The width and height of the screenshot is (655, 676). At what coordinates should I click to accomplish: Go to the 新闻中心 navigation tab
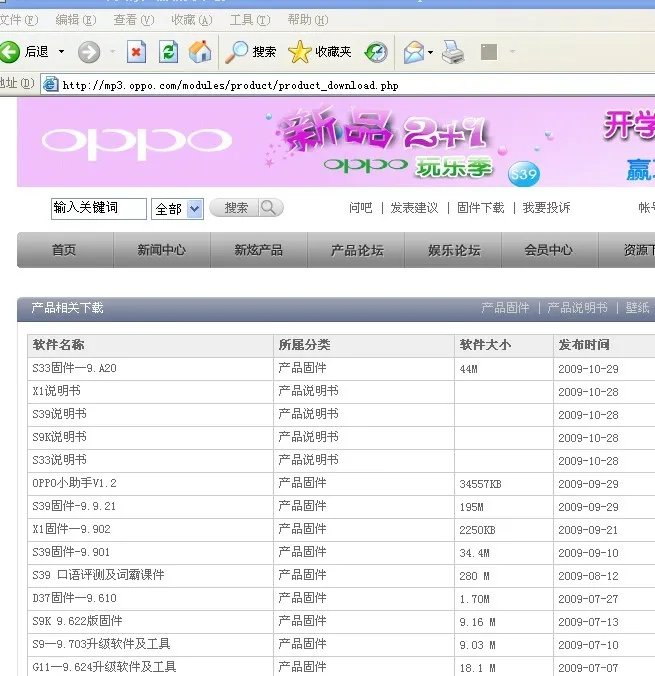(162, 250)
